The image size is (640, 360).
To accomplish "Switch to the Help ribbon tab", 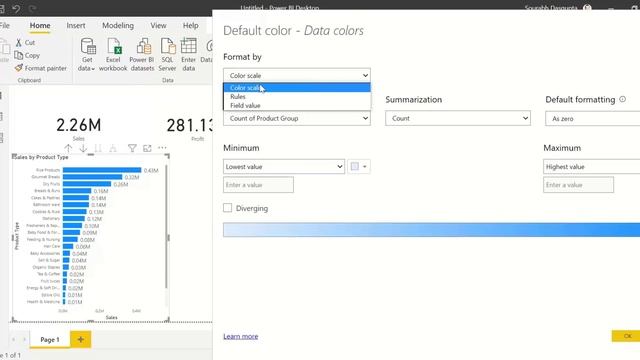I will pos(190,25).
